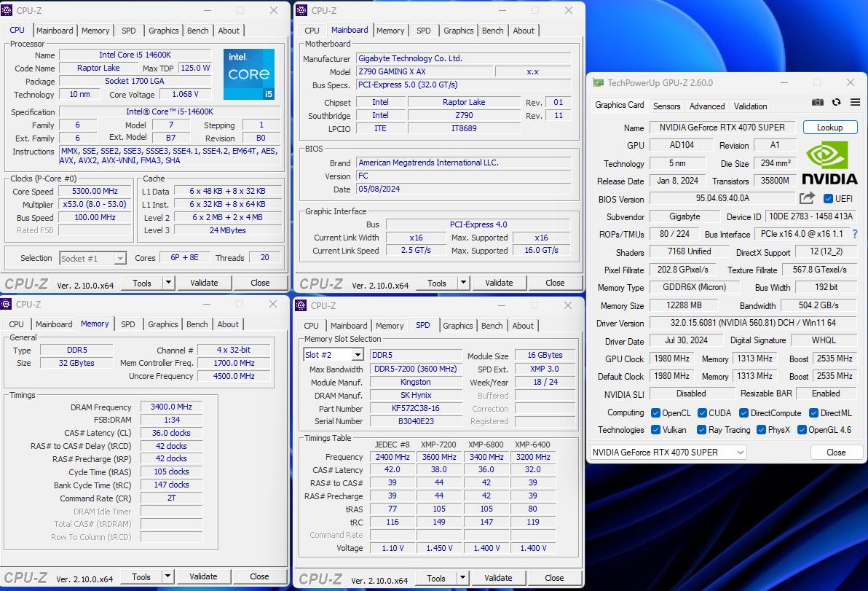
Task: Click the Intel Core i5 logo badge
Action: point(249,74)
